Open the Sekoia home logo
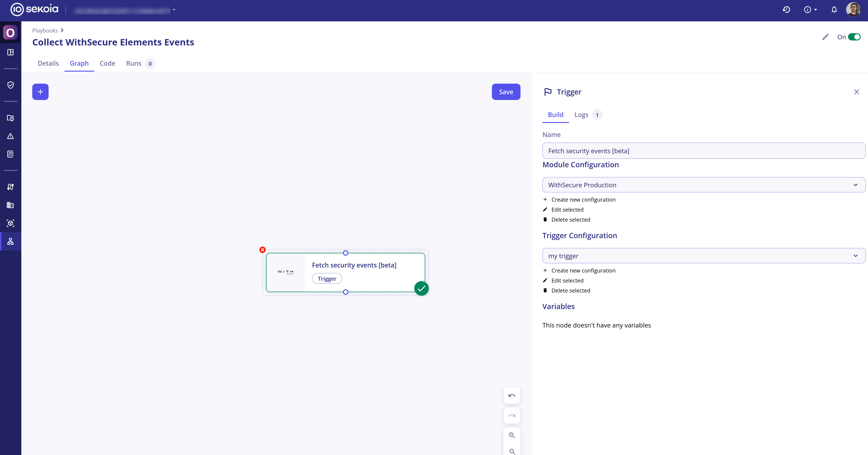 click(34, 9)
